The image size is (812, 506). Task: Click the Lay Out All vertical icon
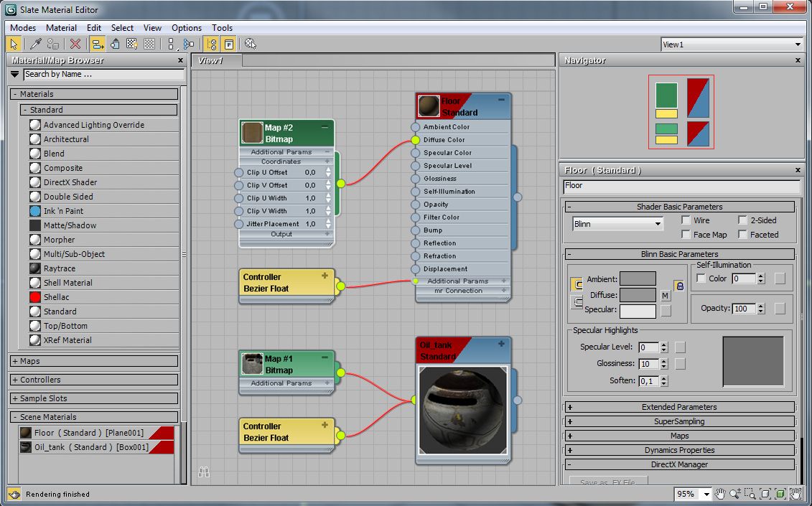click(171, 44)
